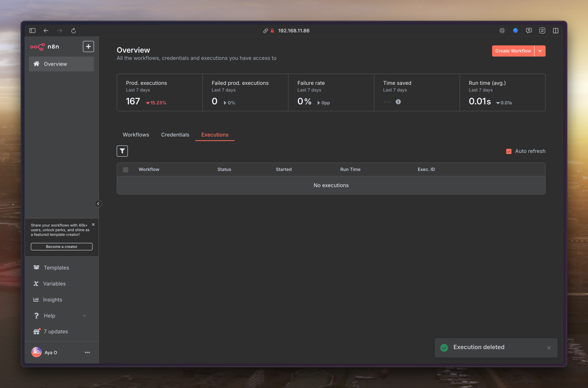
Task: Open the Create Workflow dropdown arrow
Action: click(x=540, y=51)
